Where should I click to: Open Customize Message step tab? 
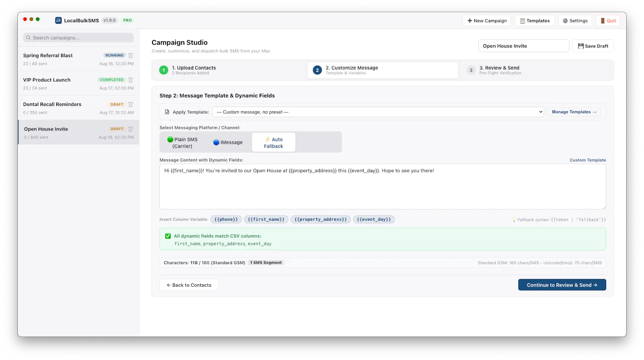tap(383, 70)
